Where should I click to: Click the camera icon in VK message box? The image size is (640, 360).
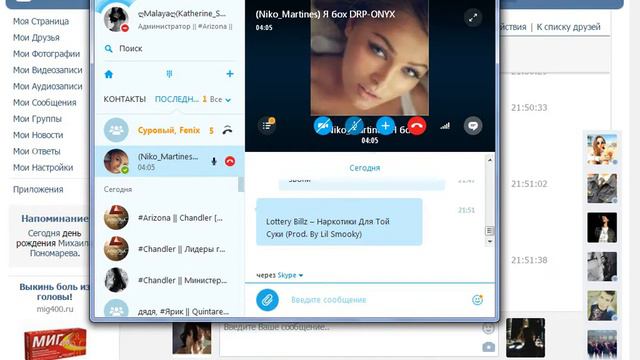[x=488, y=347]
